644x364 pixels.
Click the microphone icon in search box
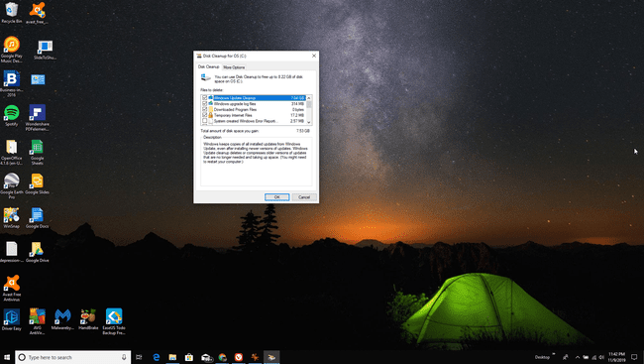coord(124,357)
